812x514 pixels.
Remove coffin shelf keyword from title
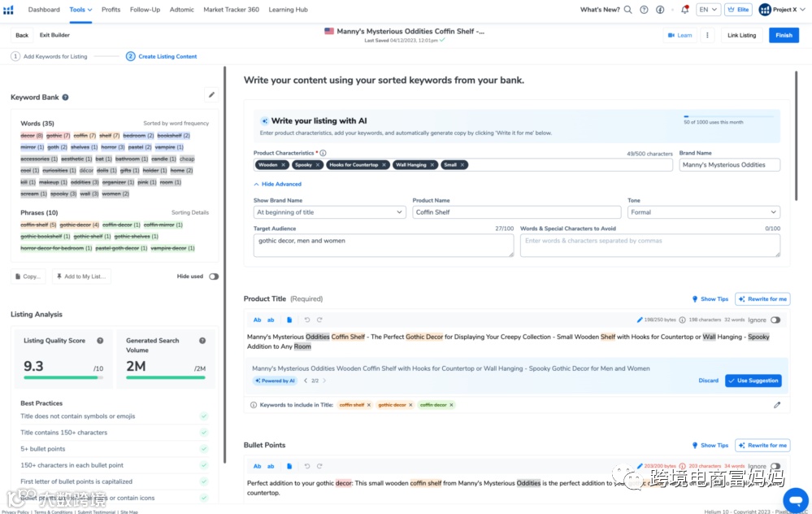[369, 405]
